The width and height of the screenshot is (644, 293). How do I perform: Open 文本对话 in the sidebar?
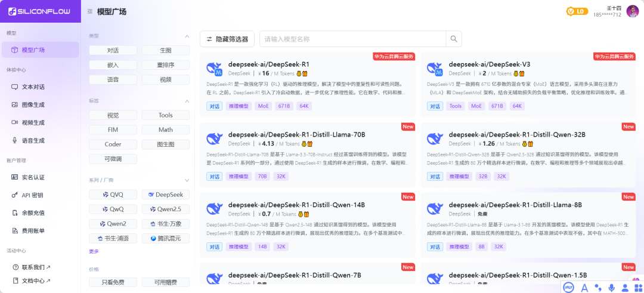click(x=41, y=87)
